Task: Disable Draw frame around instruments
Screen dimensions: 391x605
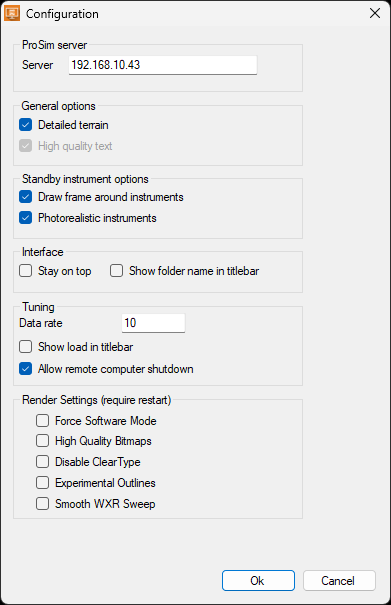Action: point(25,197)
